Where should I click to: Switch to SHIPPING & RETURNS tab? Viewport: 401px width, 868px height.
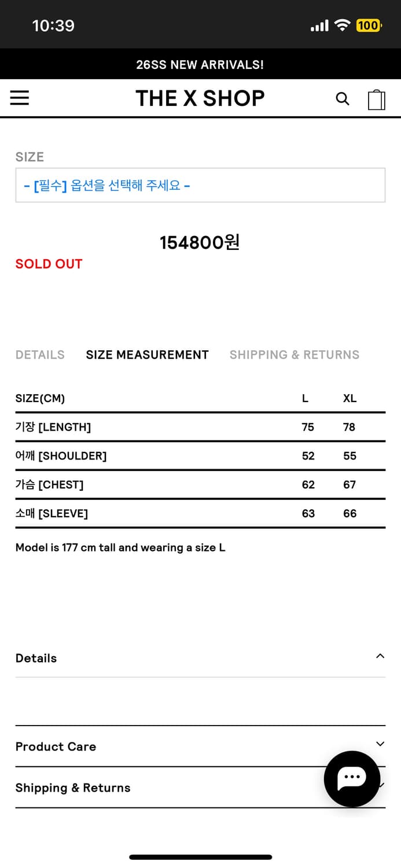(294, 355)
